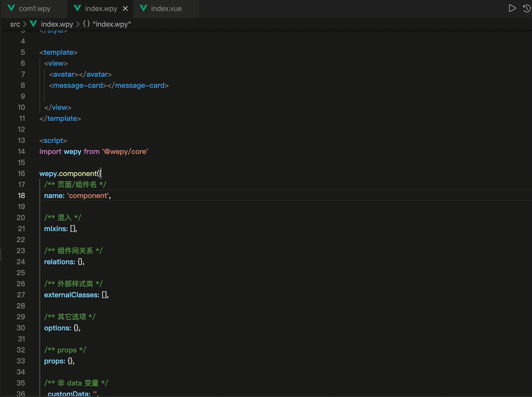The image size is (532, 397).
Task: Click the Vue icon on com1.wpy tab
Action: (11, 9)
